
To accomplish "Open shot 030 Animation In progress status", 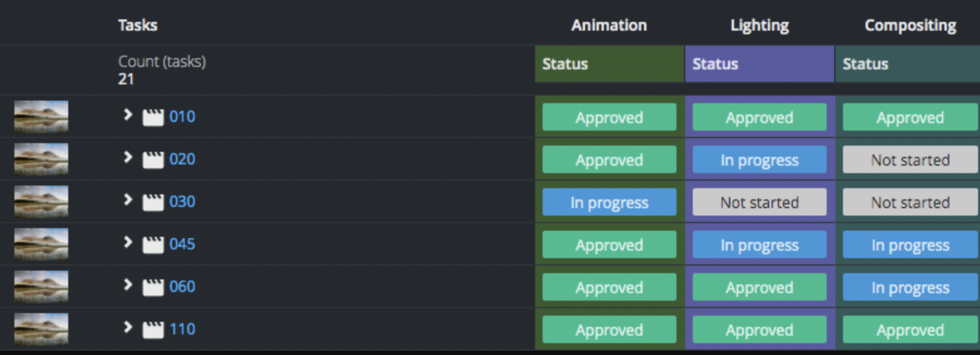I will [609, 202].
